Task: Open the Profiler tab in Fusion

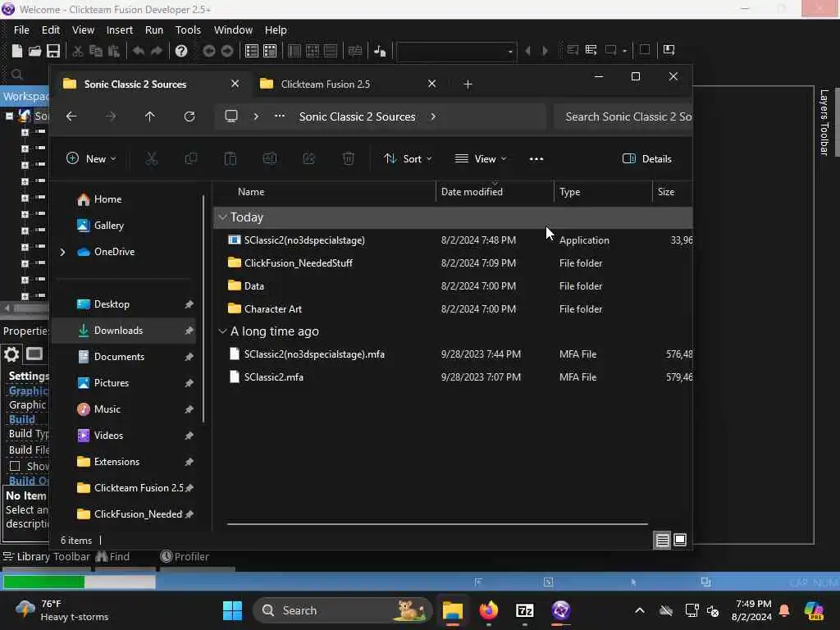Action: (185, 557)
